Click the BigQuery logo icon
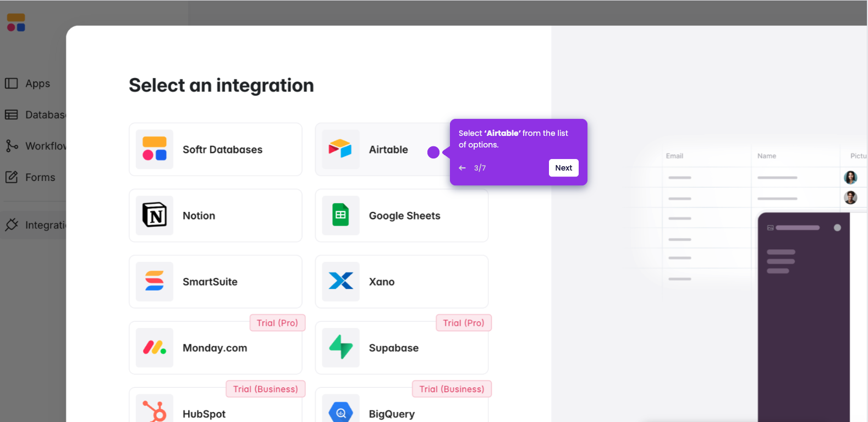This screenshot has height=422, width=868. [340, 412]
